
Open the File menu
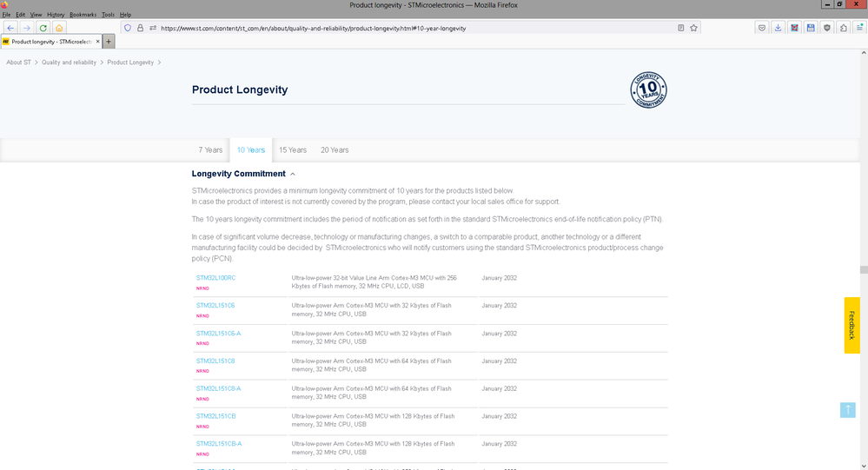tap(6, 15)
